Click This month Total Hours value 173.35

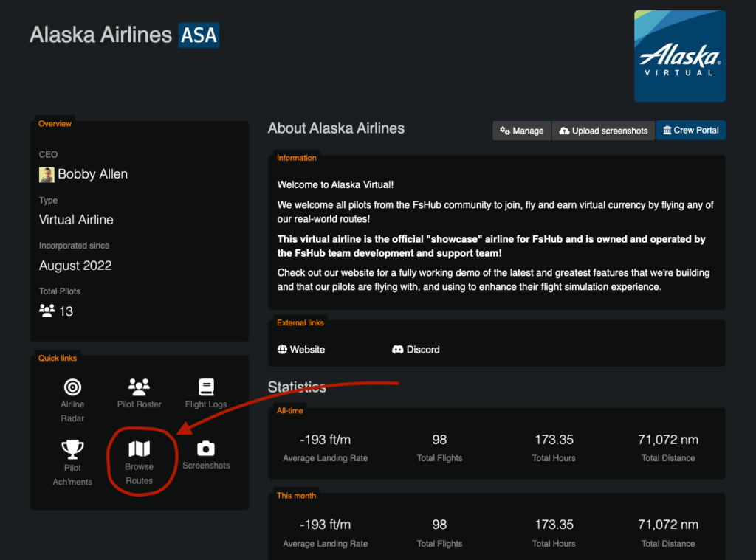point(554,525)
